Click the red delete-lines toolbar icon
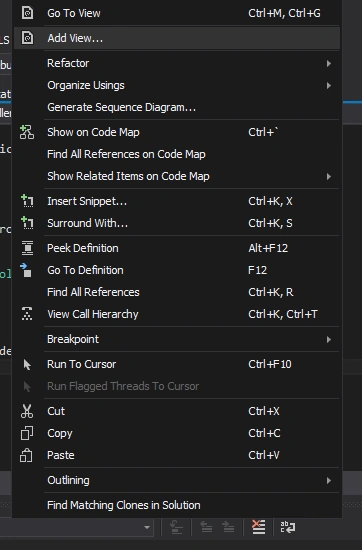This screenshot has height=550, width=362. point(259,527)
